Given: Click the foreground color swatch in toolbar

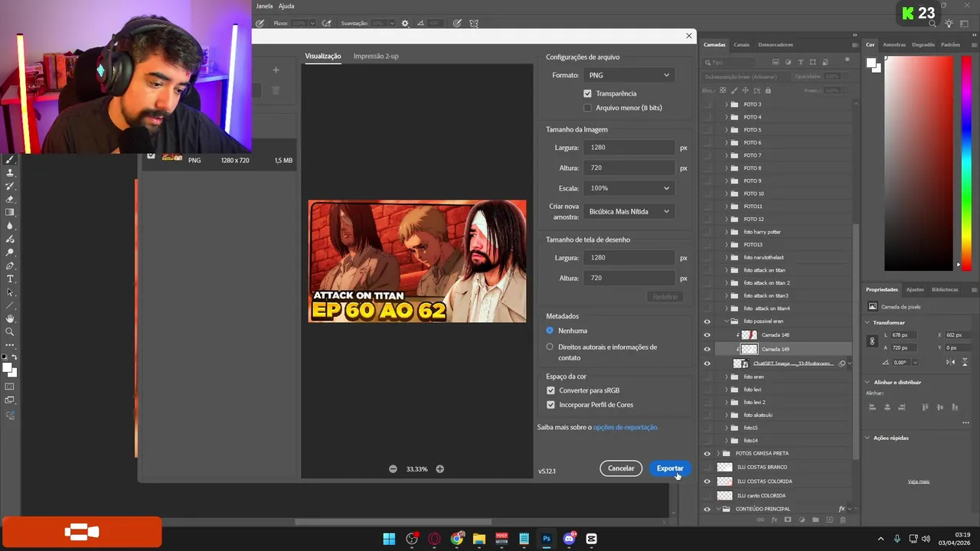Looking at the screenshot, I should pos(8,367).
